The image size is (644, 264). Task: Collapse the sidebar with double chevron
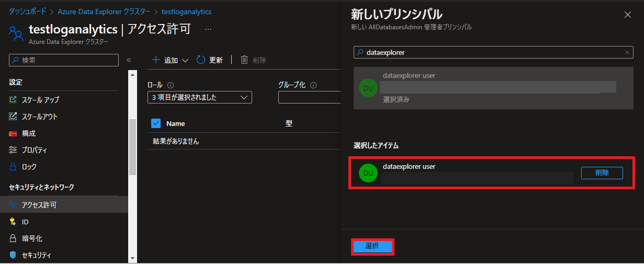[129, 60]
